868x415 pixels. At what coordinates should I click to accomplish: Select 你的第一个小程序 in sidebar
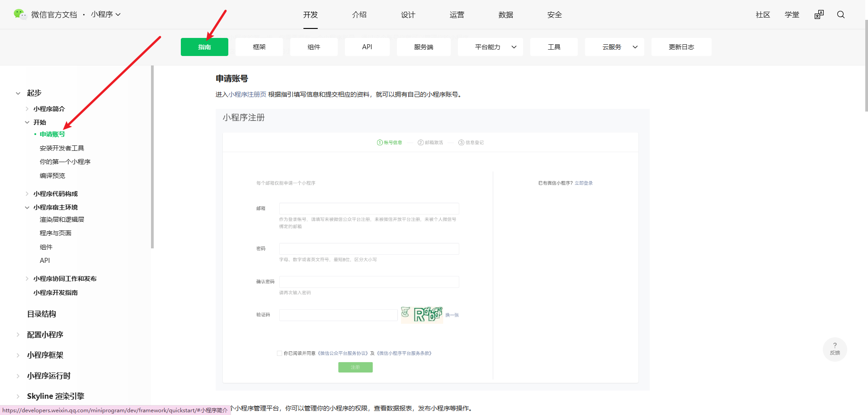[x=65, y=162]
